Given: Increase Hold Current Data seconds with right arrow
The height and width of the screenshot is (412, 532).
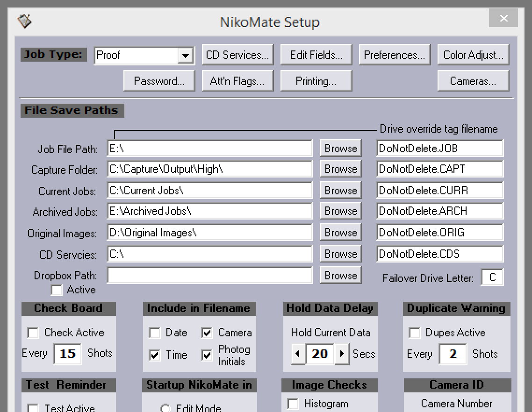Looking at the screenshot, I should [342, 354].
